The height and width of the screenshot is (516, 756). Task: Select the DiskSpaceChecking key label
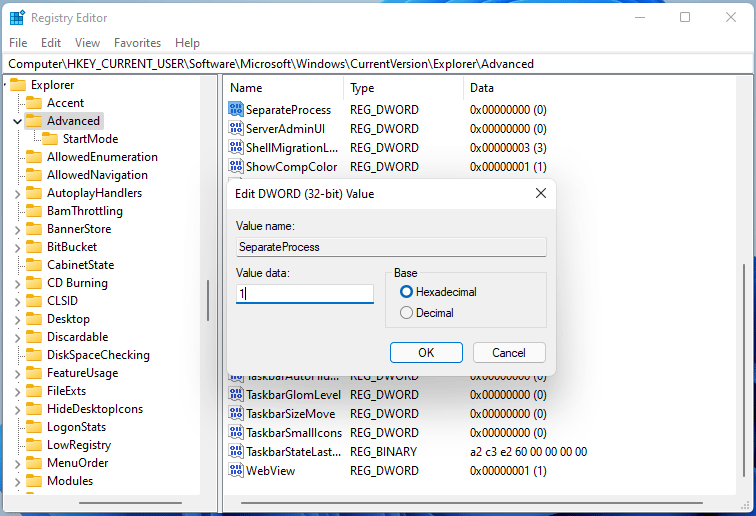98,355
